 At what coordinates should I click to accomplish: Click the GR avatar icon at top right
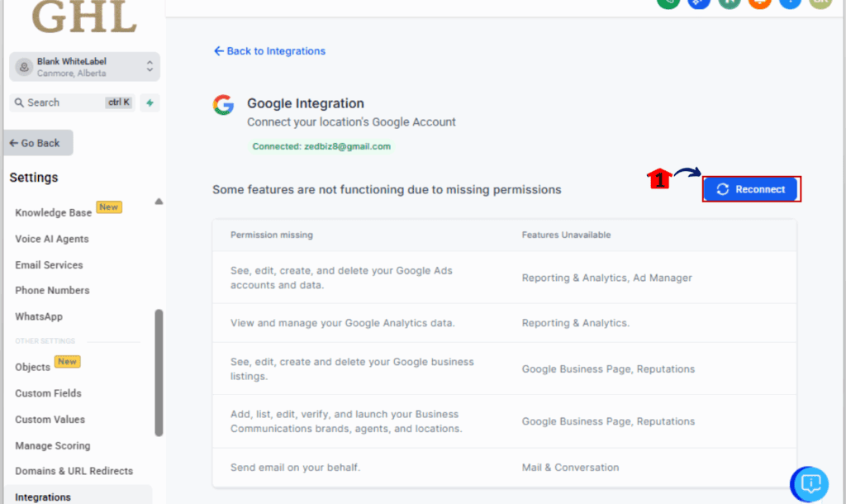coord(819,4)
